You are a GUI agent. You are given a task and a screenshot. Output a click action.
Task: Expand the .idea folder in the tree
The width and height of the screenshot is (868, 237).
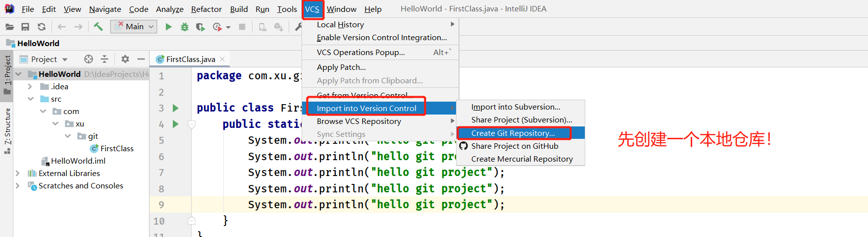click(x=30, y=86)
